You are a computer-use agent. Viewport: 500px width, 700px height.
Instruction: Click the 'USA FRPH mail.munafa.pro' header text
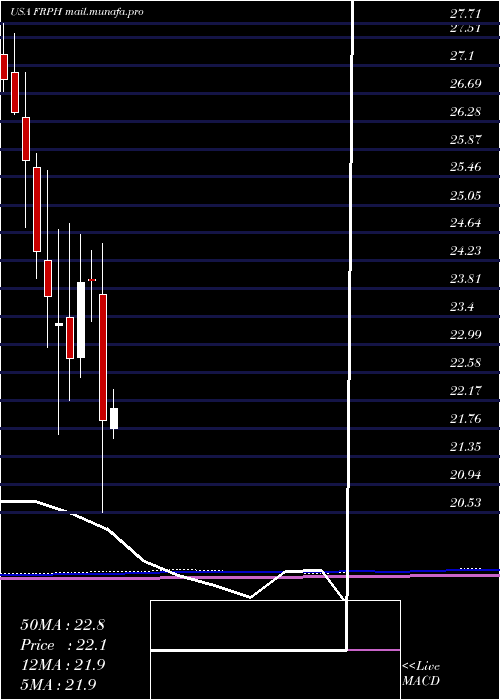click(x=77, y=12)
